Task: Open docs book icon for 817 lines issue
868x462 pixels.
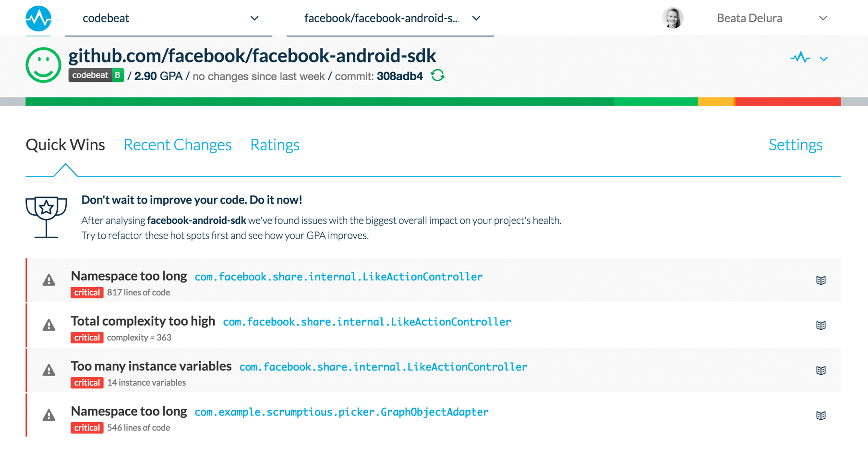Action: tap(821, 280)
